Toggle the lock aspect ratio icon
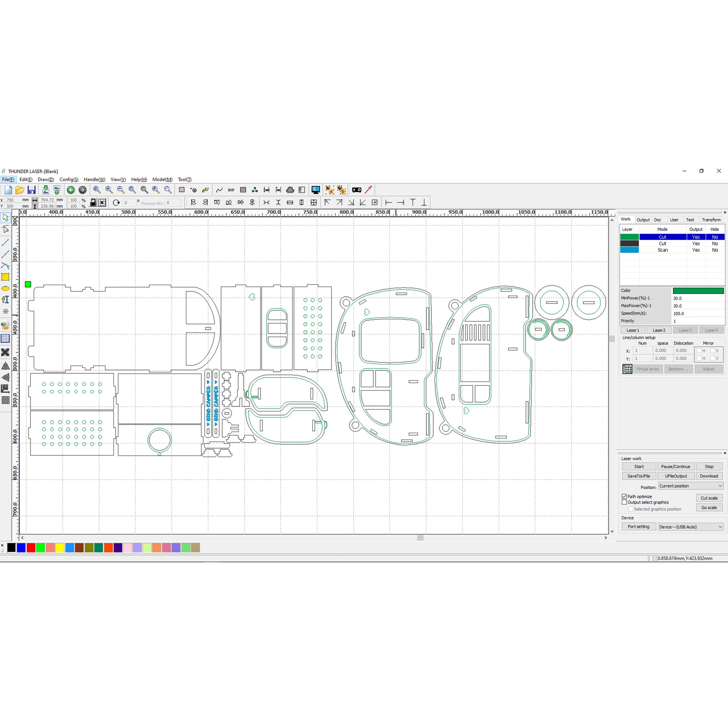 93,203
